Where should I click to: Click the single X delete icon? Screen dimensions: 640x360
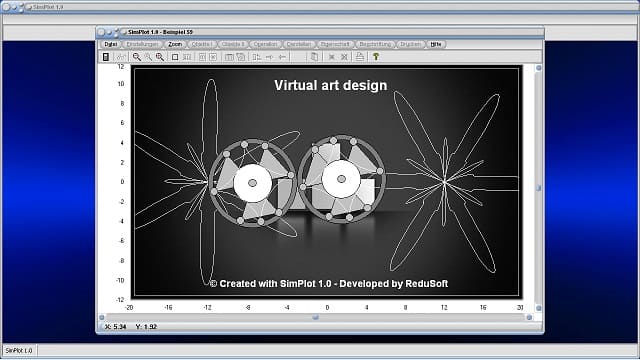click(331, 57)
